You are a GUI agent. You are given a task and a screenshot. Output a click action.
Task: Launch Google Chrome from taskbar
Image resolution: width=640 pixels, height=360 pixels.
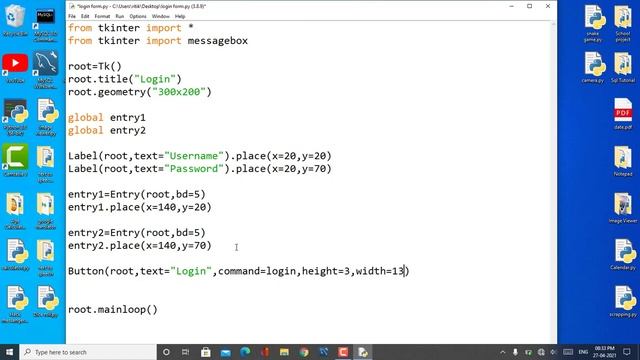click(304, 352)
